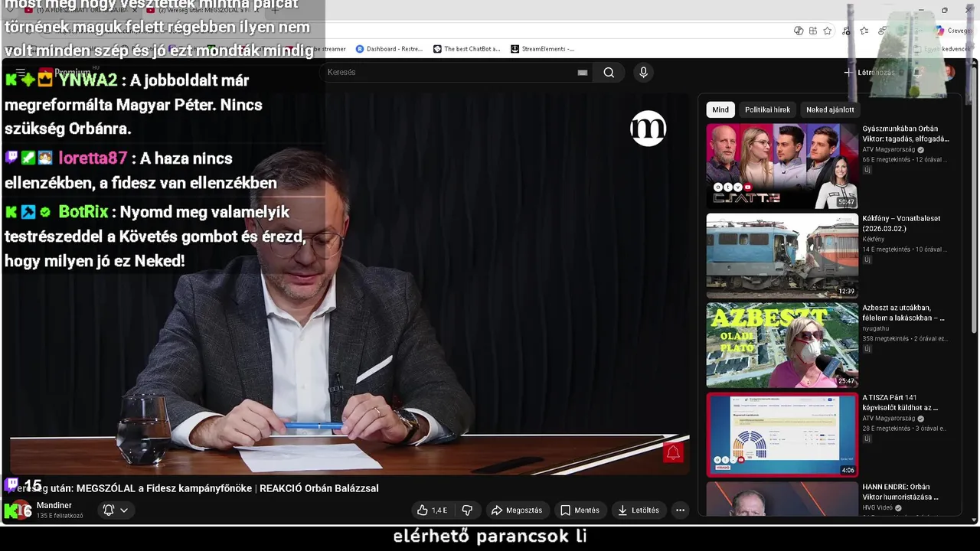Open the Mandiner channel name link
Image resolution: width=980 pixels, height=551 pixels.
click(x=54, y=505)
